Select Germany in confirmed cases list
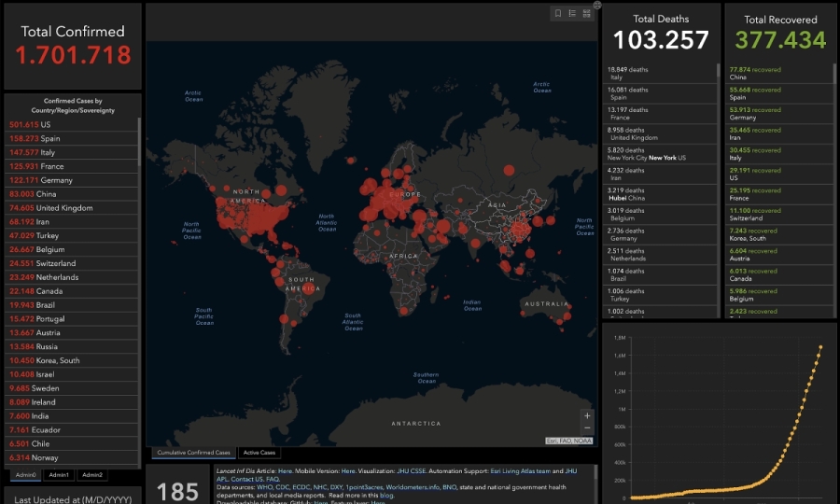The image size is (840, 504). (x=71, y=180)
